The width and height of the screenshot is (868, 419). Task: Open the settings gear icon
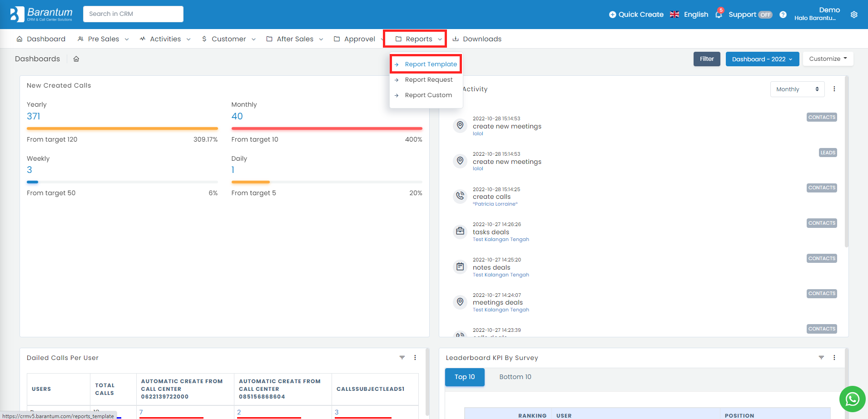tap(854, 15)
